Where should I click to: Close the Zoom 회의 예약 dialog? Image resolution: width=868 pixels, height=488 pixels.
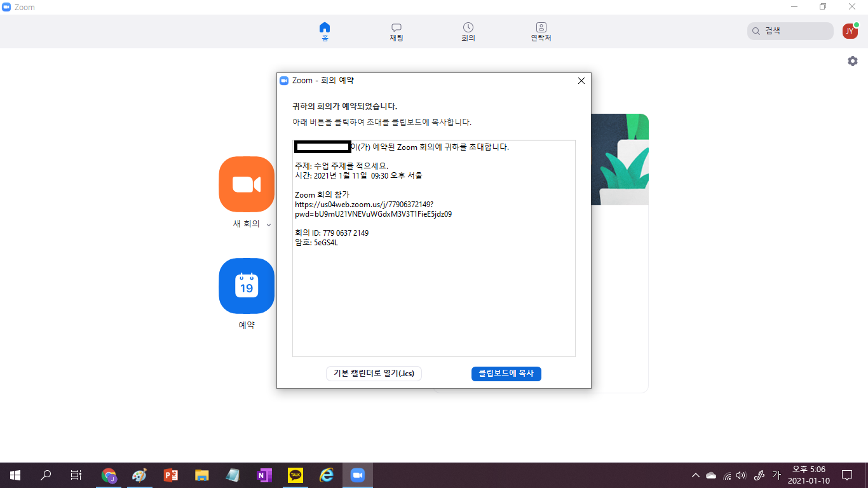(581, 81)
